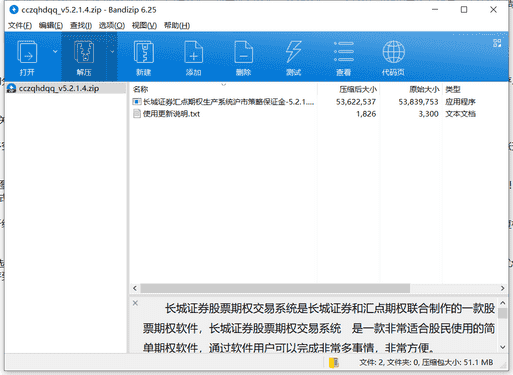513x375 pixels.
Task: Click the 应用程序 type cell
Action: (460, 102)
